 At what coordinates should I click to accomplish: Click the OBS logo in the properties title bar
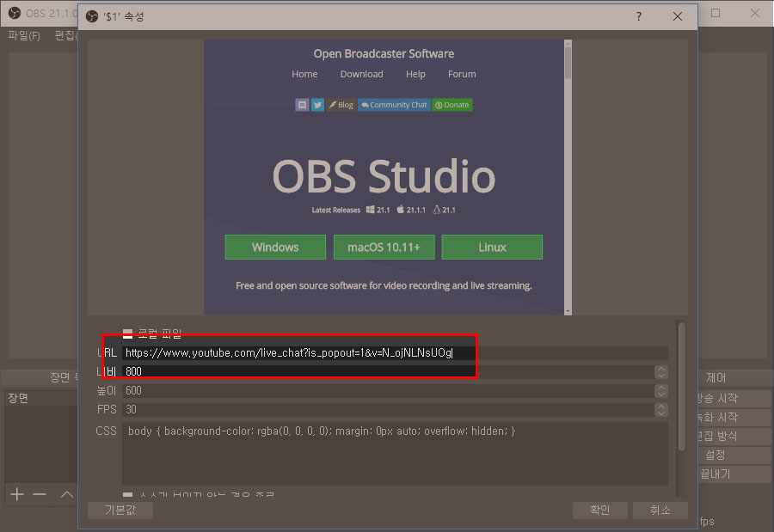point(92,16)
